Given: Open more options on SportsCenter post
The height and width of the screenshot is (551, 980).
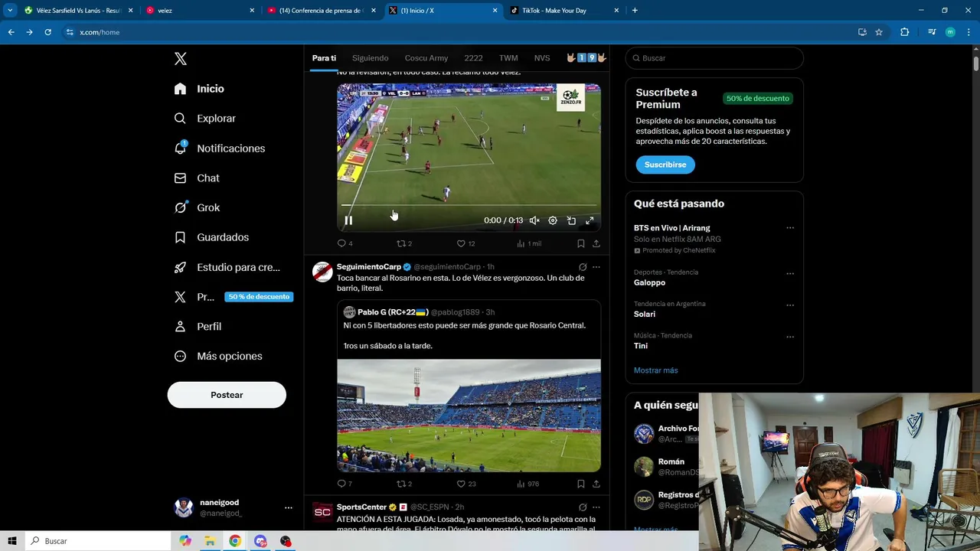Looking at the screenshot, I should click(x=596, y=507).
